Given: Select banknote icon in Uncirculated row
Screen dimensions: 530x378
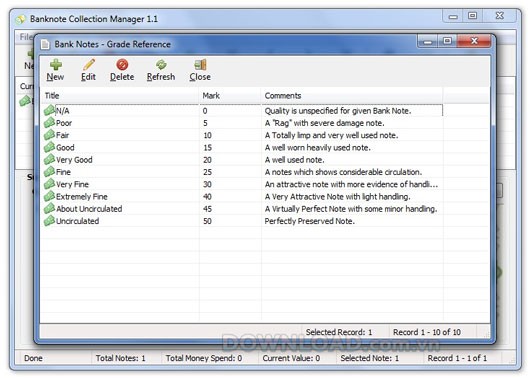Looking at the screenshot, I should coord(49,221).
